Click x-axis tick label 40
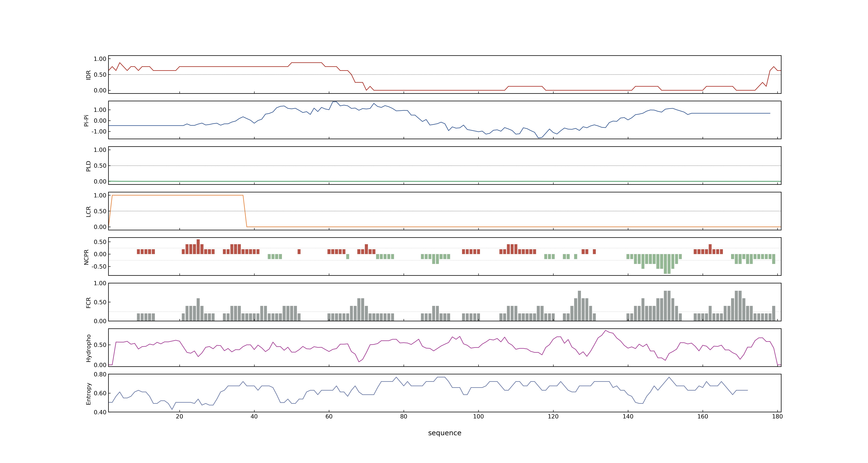868x463 pixels. pyautogui.click(x=254, y=416)
